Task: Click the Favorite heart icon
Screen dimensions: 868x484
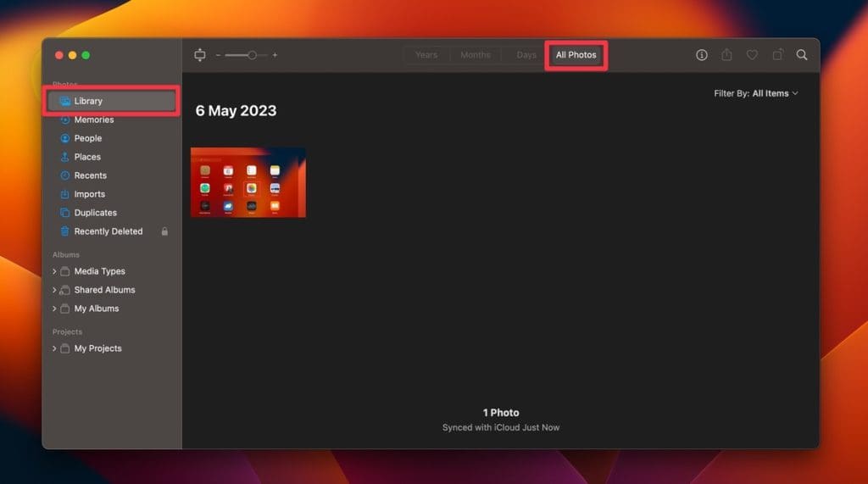Action: pos(752,55)
